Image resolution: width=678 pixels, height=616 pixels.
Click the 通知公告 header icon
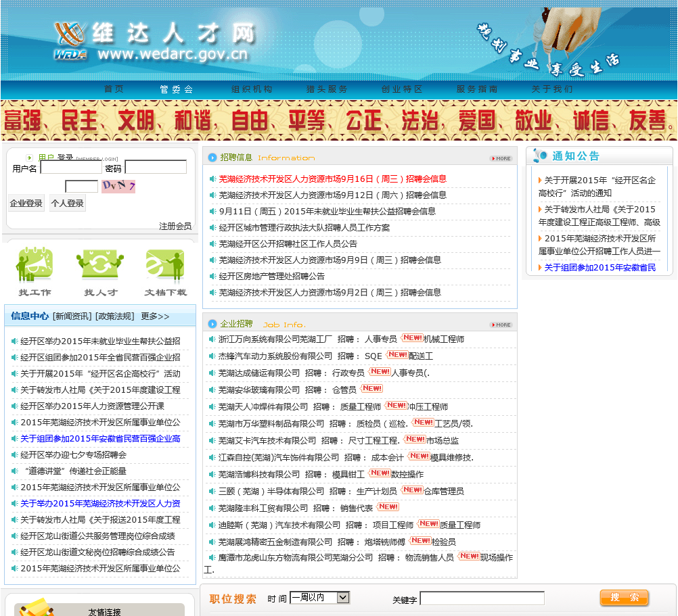pos(539,156)
